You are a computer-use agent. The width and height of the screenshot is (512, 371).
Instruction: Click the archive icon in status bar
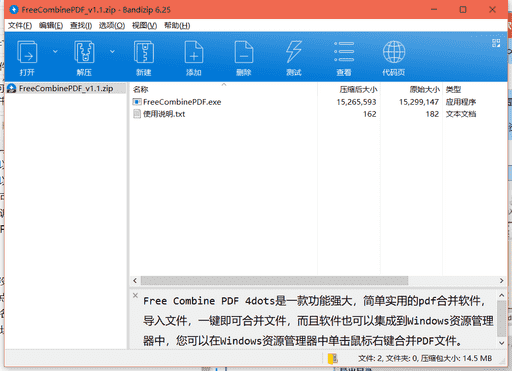333,359
